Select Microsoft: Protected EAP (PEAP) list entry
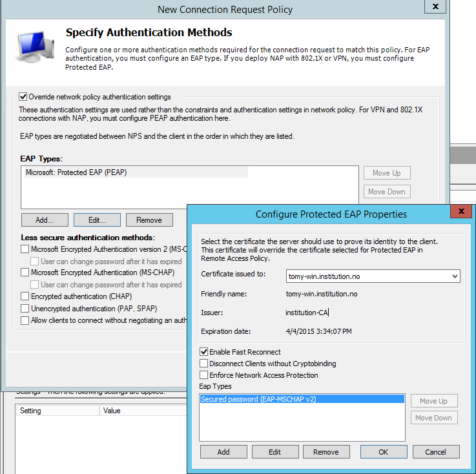This screenshot has height=474, width=476. coord(136,172)
